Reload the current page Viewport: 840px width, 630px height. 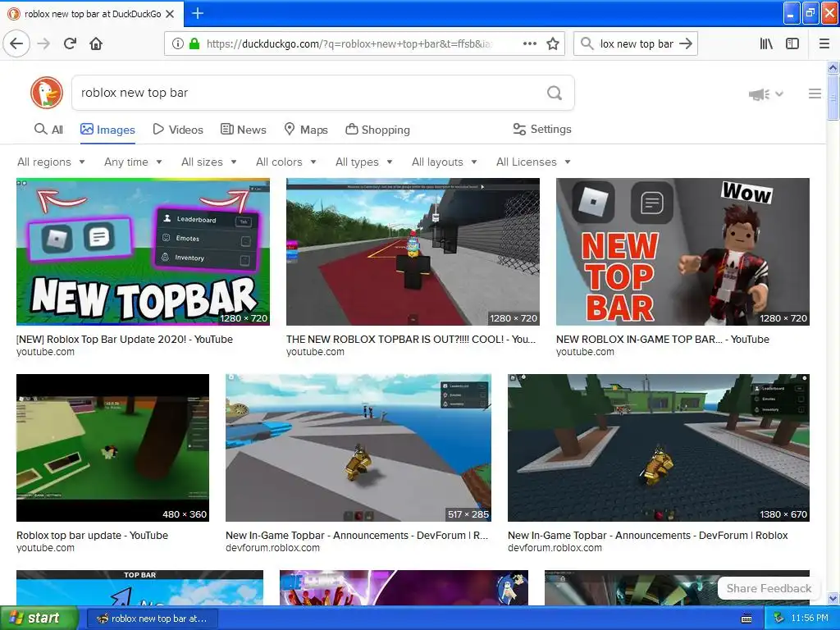(70, 43)
